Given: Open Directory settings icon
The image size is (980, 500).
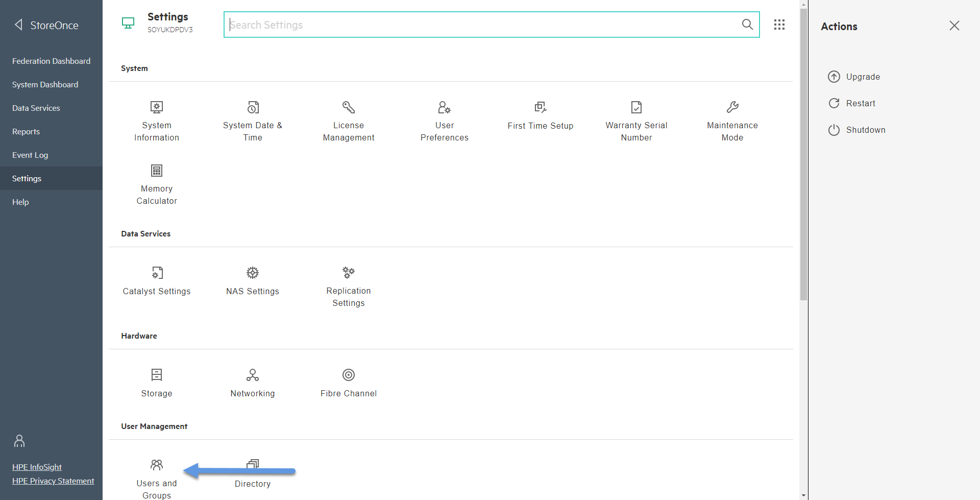Looking at the screenshot, I should tap(253, 464).
